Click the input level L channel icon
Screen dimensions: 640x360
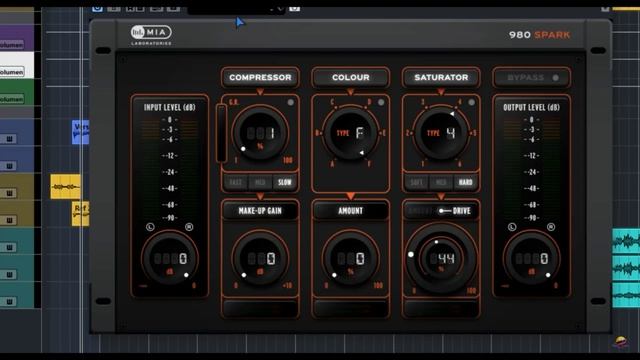point(150,227)
